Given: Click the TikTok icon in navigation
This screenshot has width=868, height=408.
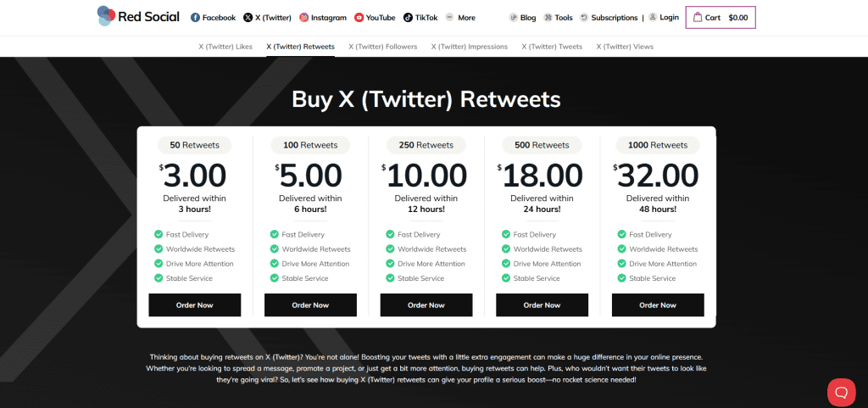Looking at the screenshot, I should click(408, 18).
